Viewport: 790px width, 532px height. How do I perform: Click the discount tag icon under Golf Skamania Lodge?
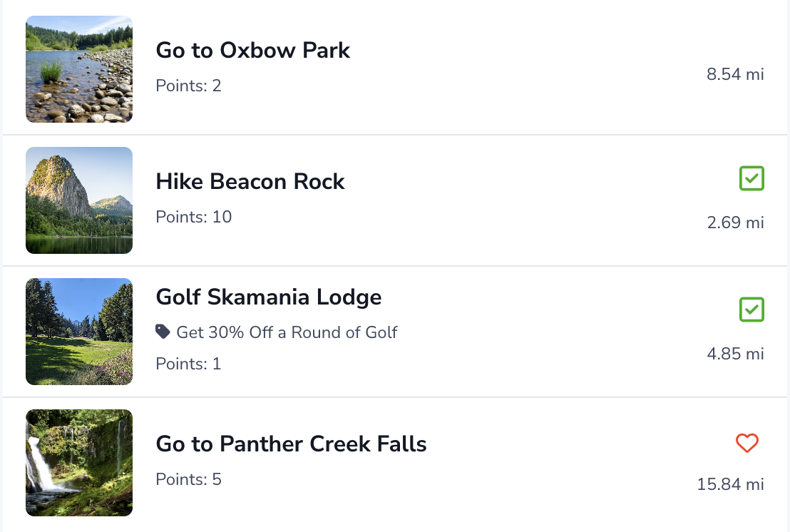pos(163,332)
